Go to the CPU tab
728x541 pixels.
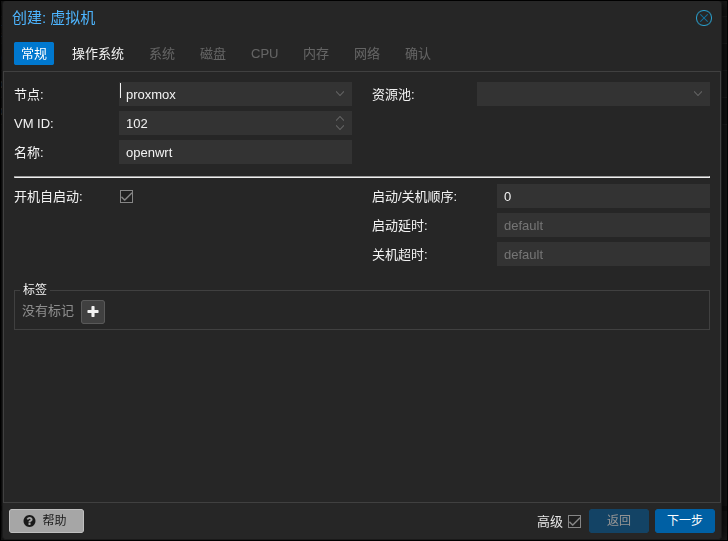265,54
